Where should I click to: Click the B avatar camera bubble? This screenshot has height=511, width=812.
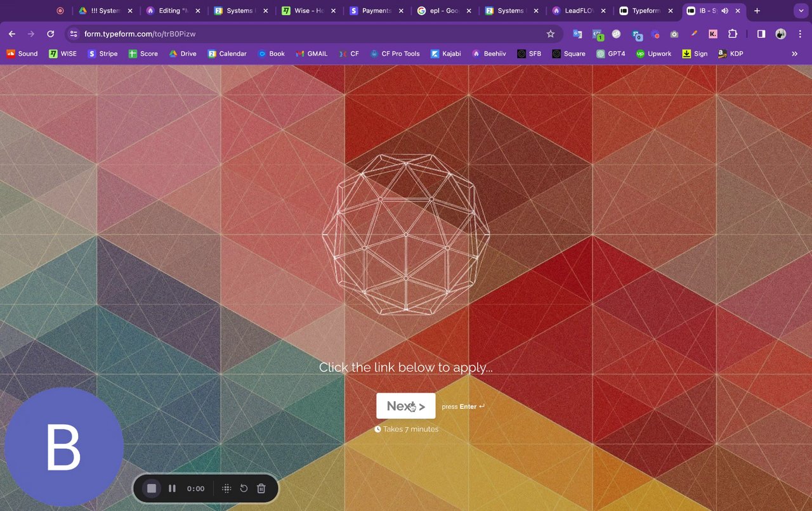pos(64,447)
